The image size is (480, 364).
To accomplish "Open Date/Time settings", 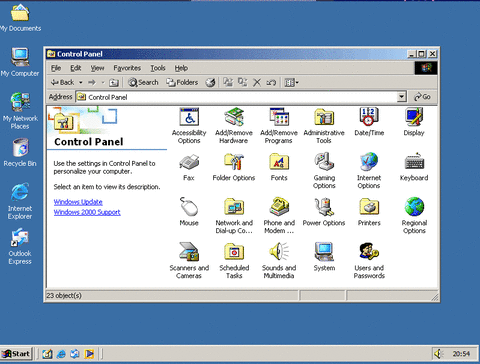I will 369,122.
